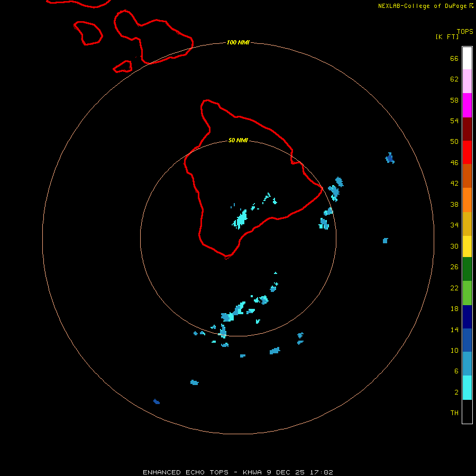Click the medium blue legend band near 10
The image size is (476, 476).
click(x=467, y=340)
